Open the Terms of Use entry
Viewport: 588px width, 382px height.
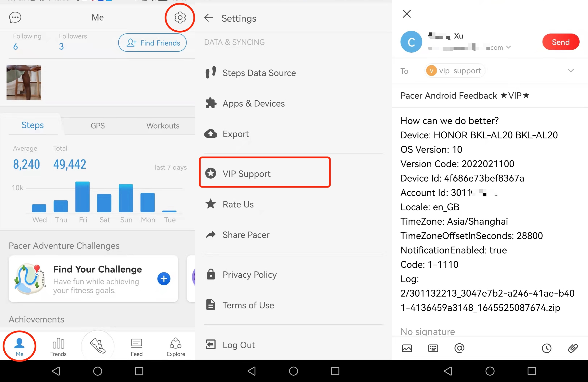294,305
